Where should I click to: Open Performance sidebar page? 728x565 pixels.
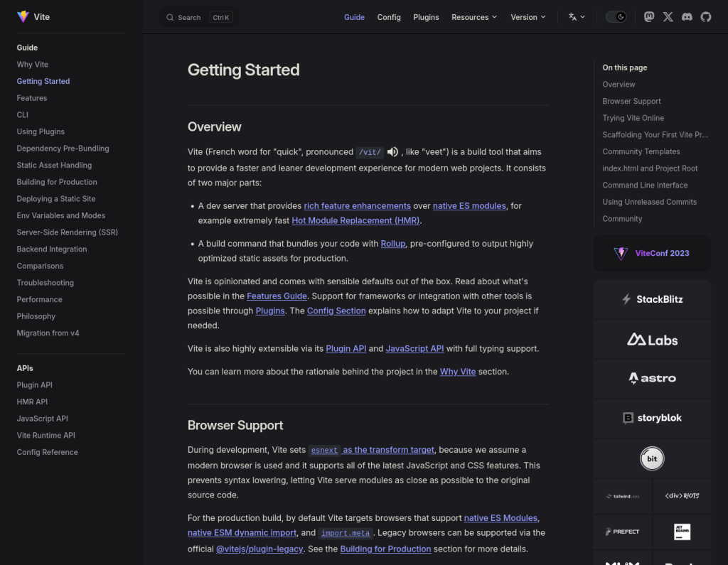pyautogui.click(x=40, y=299)
